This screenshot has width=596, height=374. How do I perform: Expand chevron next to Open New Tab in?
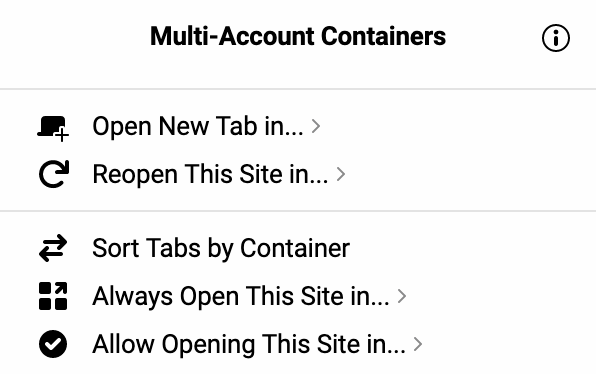[x=315, y=126]
